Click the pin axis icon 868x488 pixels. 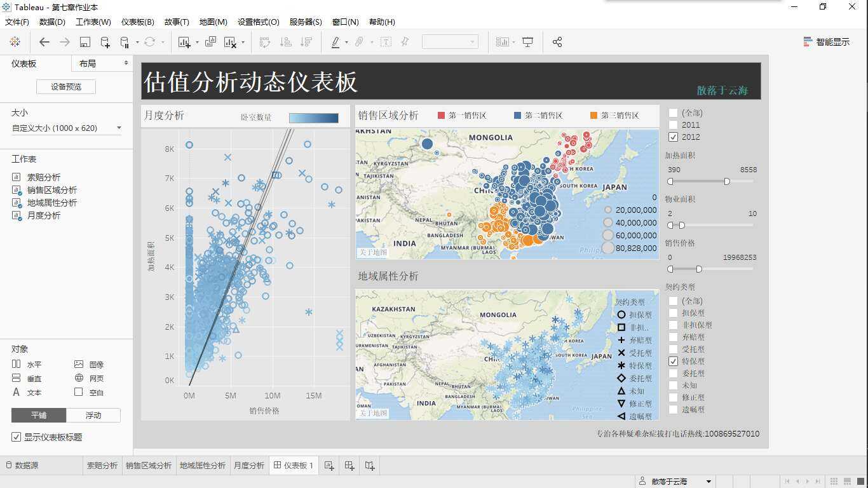[405, 42]
